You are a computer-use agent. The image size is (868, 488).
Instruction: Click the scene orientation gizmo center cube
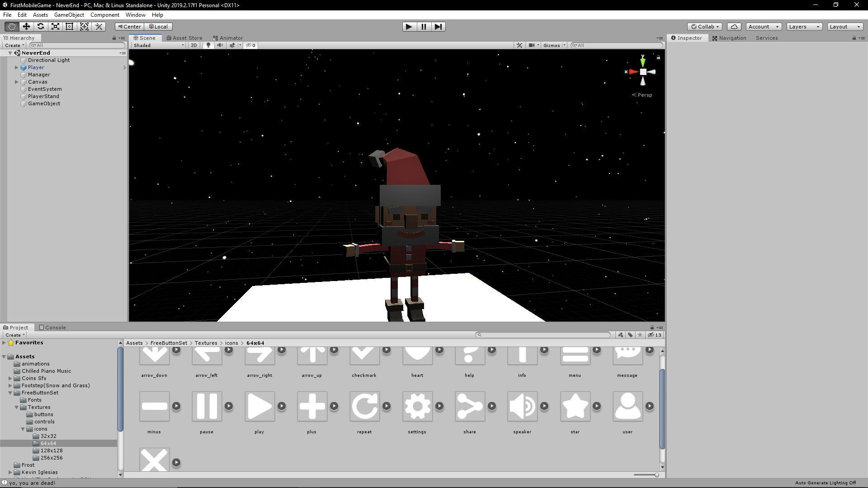(643, 72)
